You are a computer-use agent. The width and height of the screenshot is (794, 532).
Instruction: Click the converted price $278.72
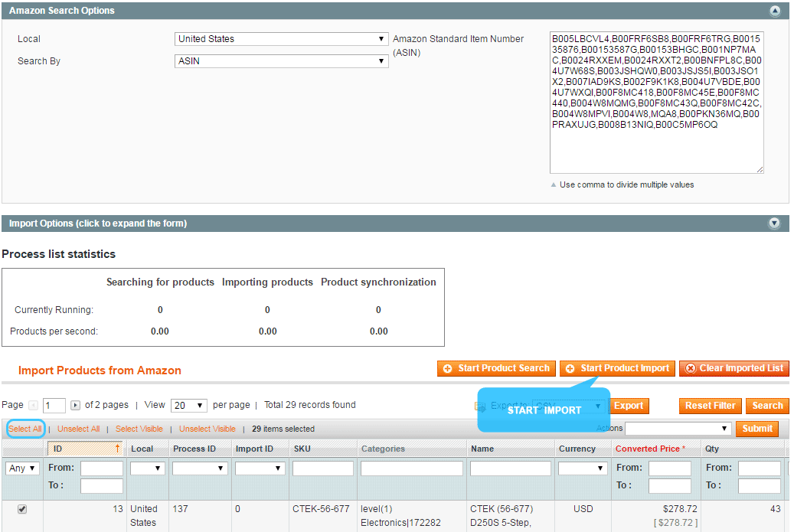[x=680, y=509]
